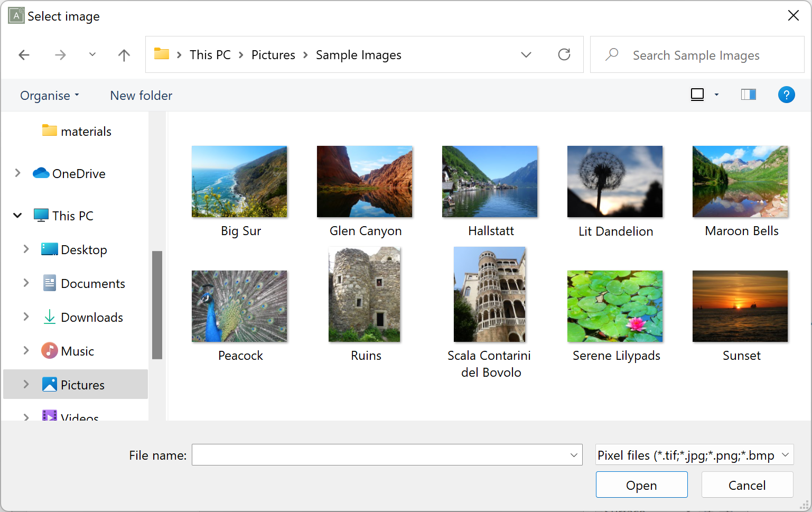Change the thumbnail view size option

tap(717, 95)
